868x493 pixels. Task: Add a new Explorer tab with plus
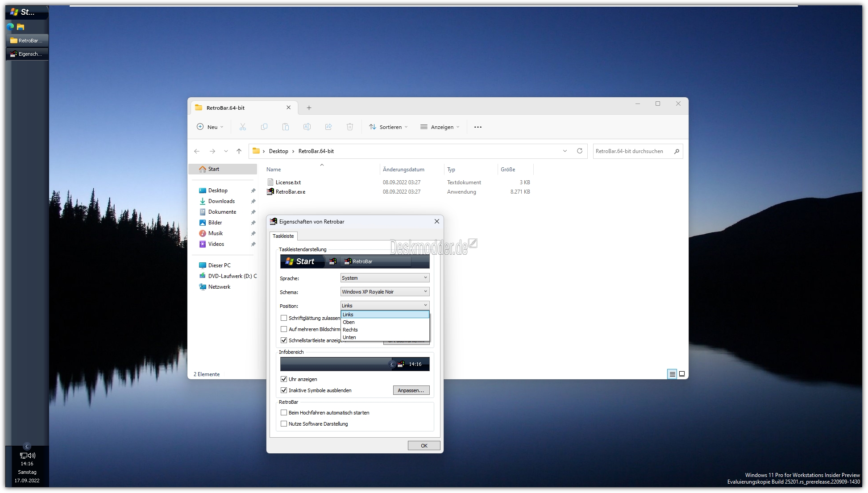pyautogui.click(x=309, y=108)
